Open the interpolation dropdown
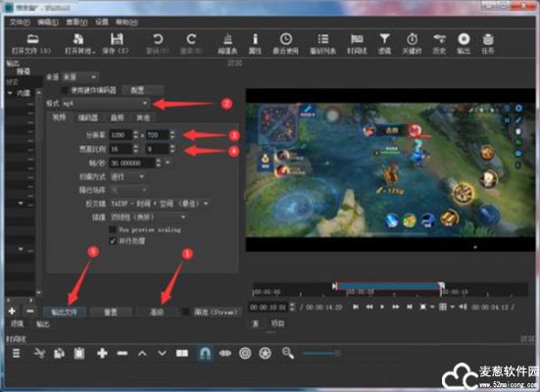The height and width of the screenshot is (392, 540). tap(148, 217)
